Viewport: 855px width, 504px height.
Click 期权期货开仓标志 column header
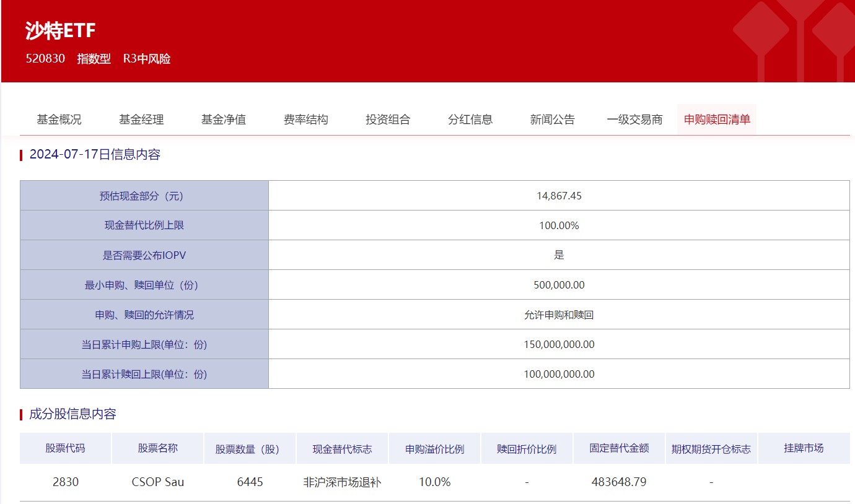pyautogui.click(x=711, y=448)
